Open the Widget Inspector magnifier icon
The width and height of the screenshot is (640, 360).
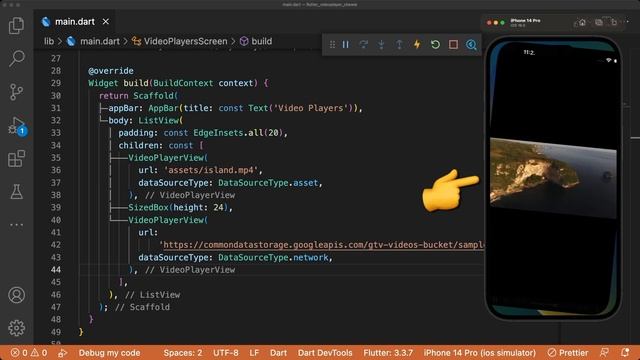click(x=471, y=44)
